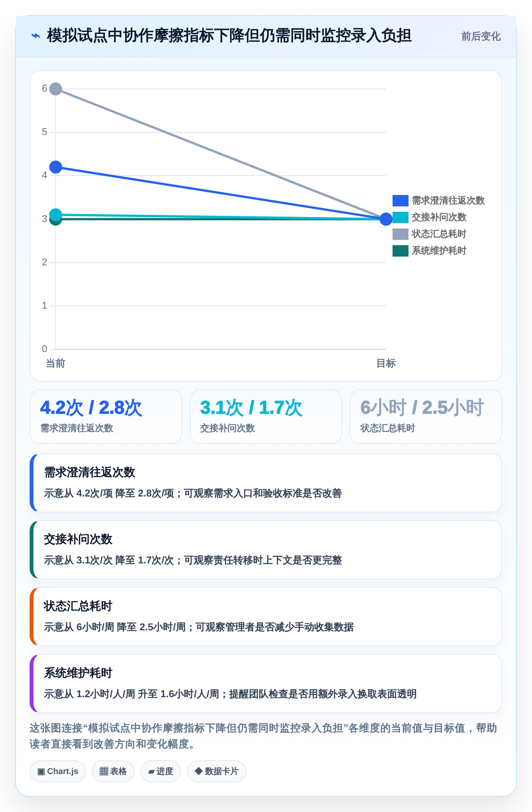The height and width of the screenshot is (812, 532).
Task: Open the 4.2次 / 2.8次 stat card
Action: pyautogui.click(x=106, y=416)
